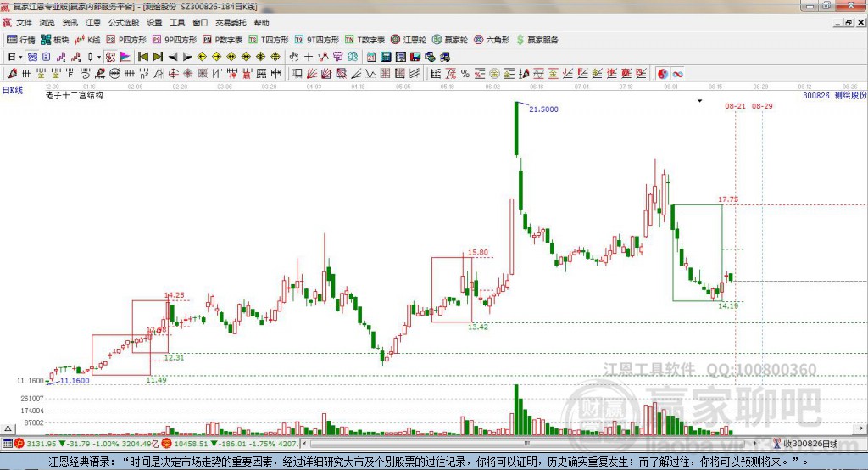Click the 08-21 date marker
The width and height of the screenshot is (868, 470).
point(735,106)
